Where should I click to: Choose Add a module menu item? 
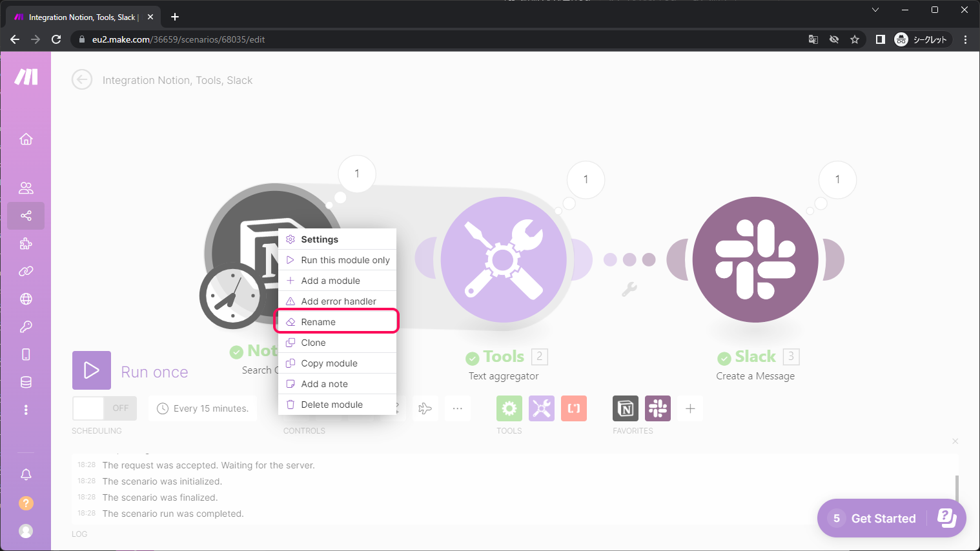337,281
